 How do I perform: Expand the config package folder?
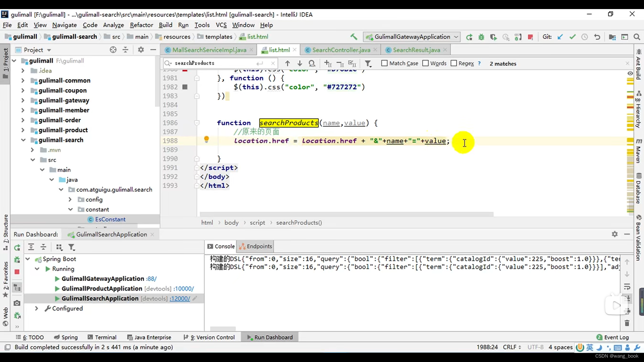pos(70,199)
